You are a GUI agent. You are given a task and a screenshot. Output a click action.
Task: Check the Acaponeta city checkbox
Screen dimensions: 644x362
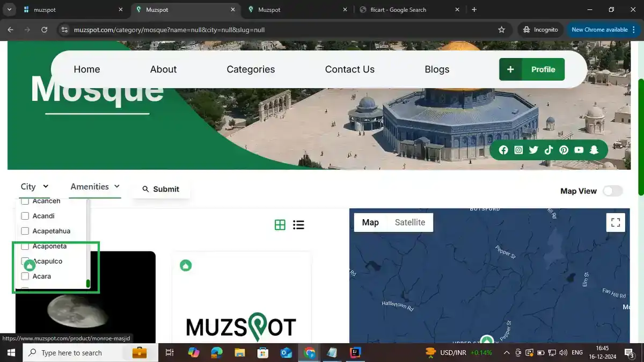click(x=25, y=246)
